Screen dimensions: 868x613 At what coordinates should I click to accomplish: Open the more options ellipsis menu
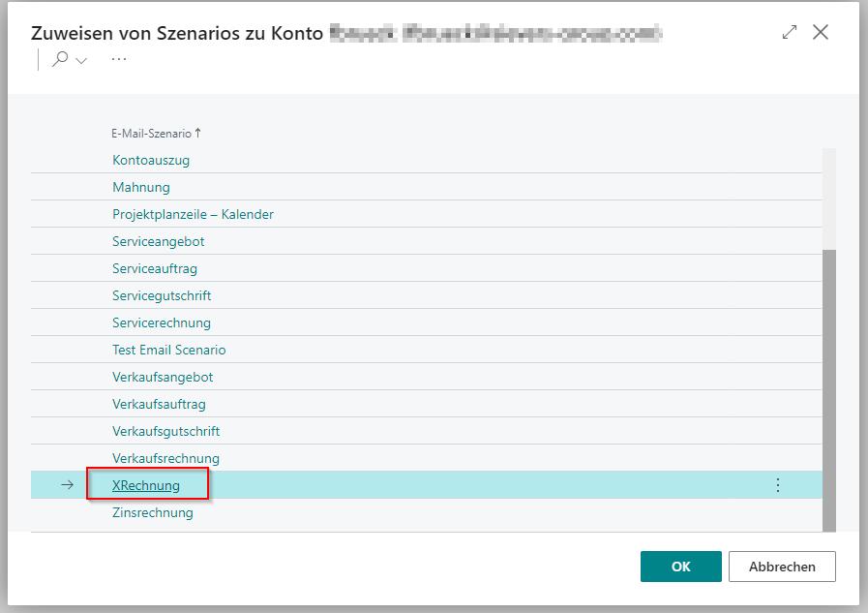119,59
